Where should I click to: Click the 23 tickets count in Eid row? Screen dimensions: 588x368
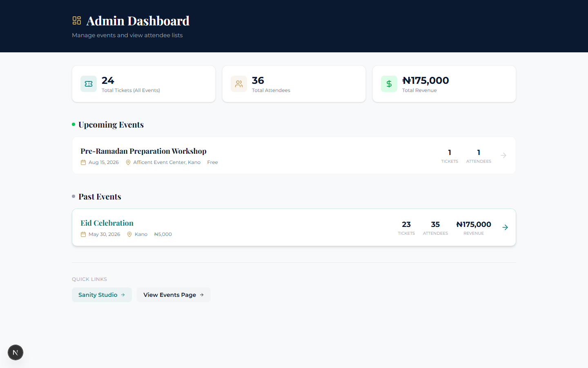(x=406, y=224)
